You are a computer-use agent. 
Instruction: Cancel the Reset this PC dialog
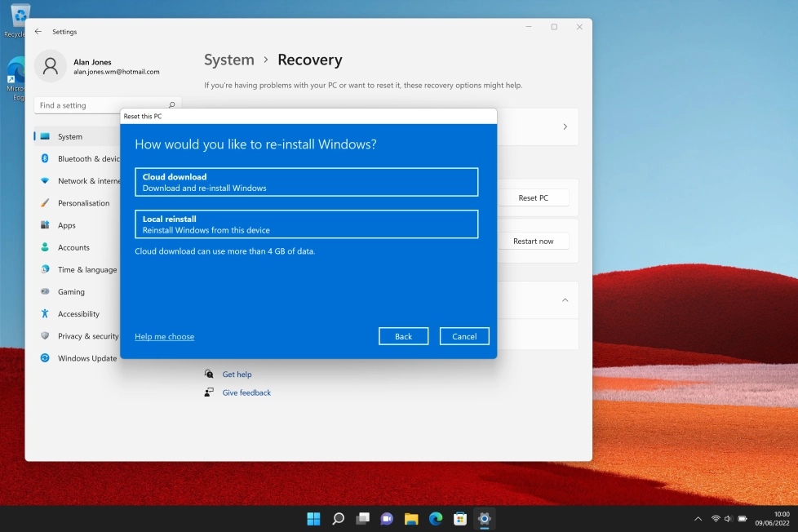[463, 336]
